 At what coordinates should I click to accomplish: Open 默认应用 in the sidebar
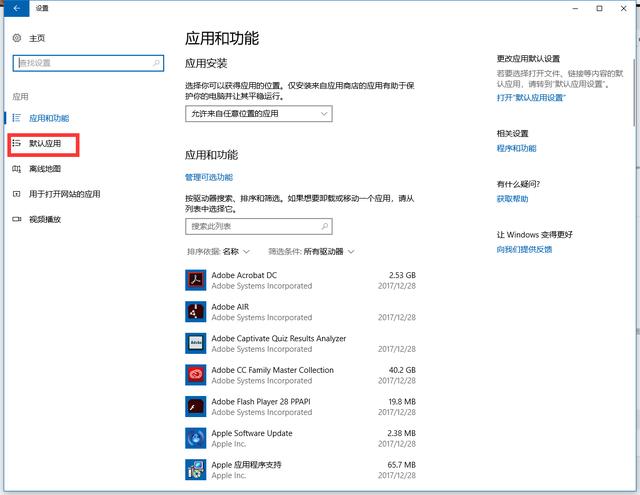tap(45, 144)
